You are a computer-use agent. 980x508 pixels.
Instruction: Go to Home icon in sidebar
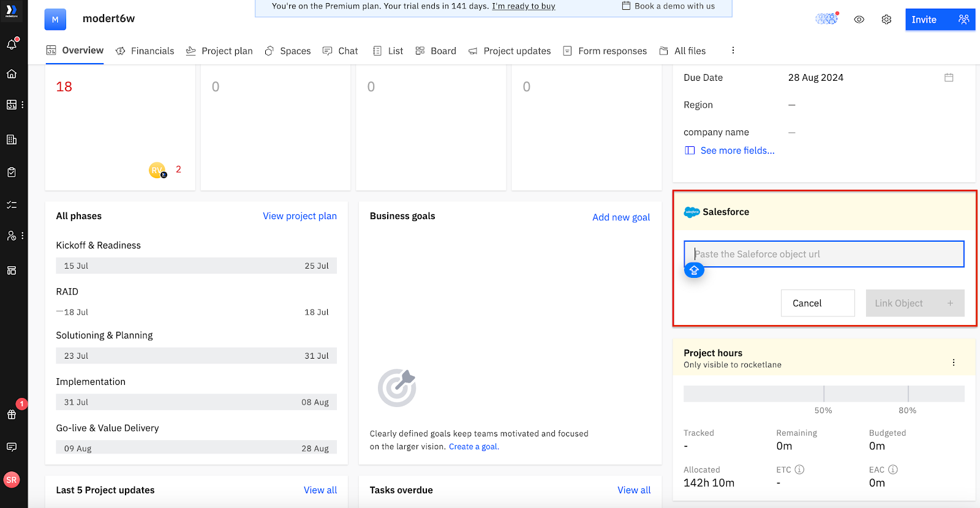[12, 74]
